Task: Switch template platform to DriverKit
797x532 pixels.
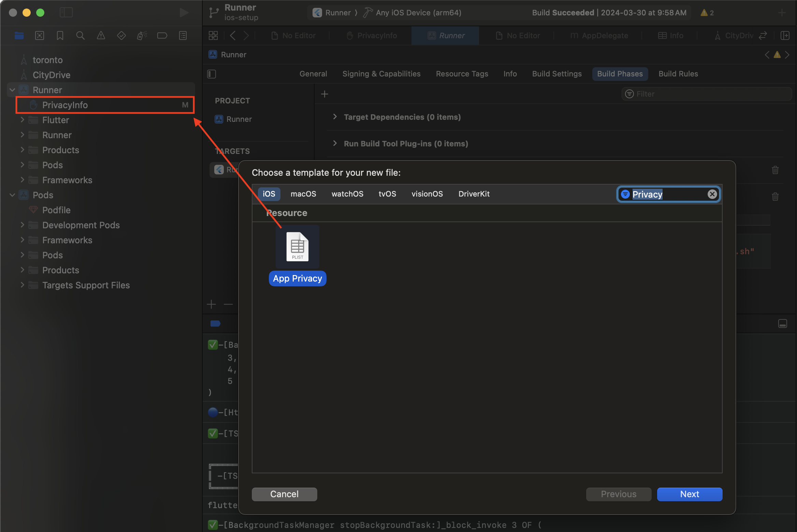Action: coord(474,194)
